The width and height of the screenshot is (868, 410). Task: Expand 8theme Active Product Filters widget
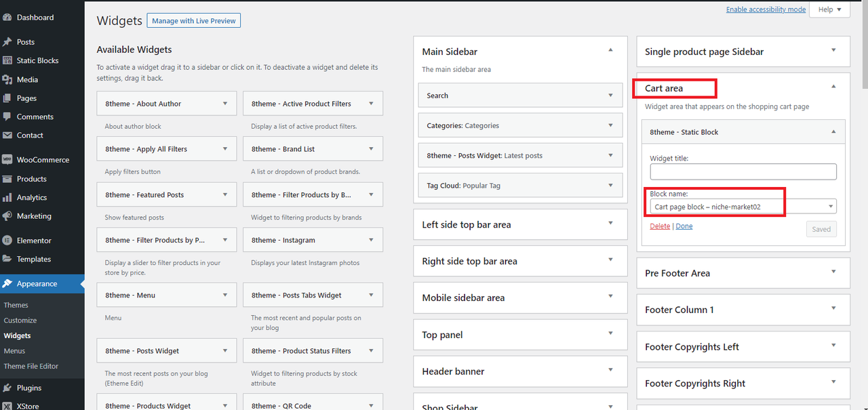(371, 104)
